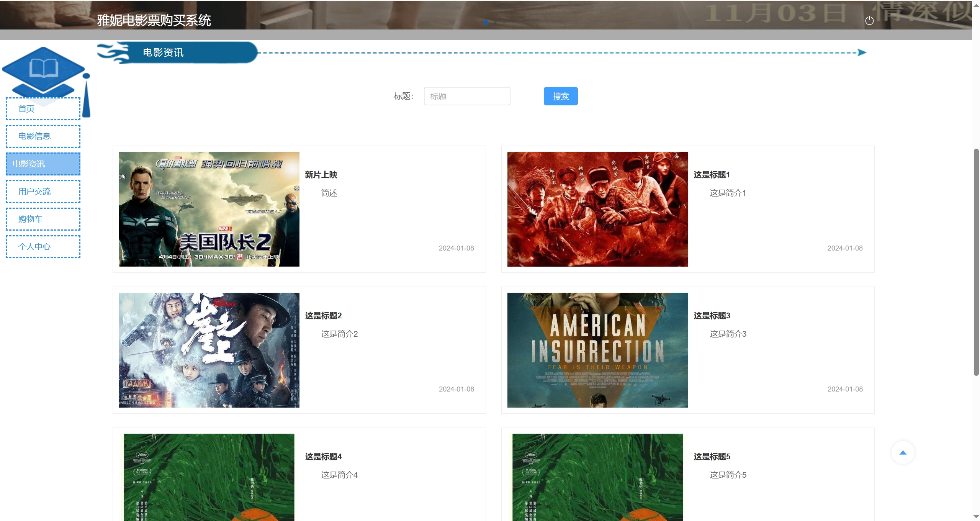Click the 这是标题3 news title
The width and height of the screenshot is (980, 521).
coord(712,316)
